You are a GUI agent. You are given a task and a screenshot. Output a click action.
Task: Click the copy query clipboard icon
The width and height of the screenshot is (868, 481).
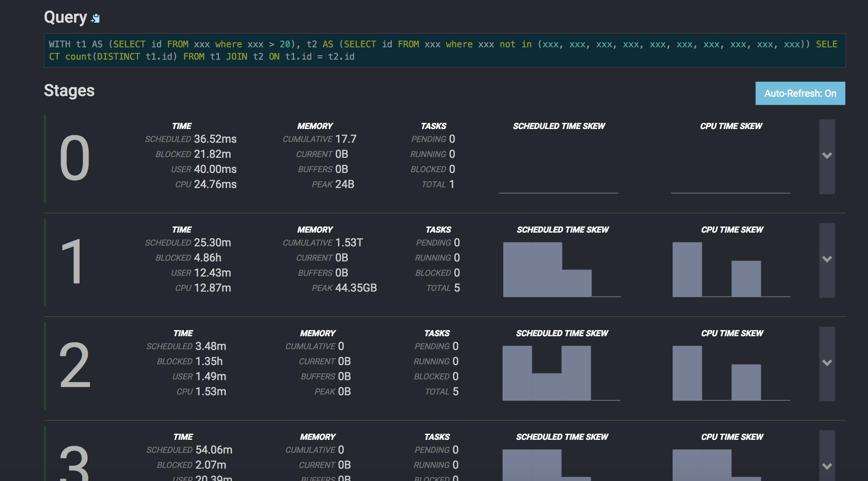coord(96,18)
